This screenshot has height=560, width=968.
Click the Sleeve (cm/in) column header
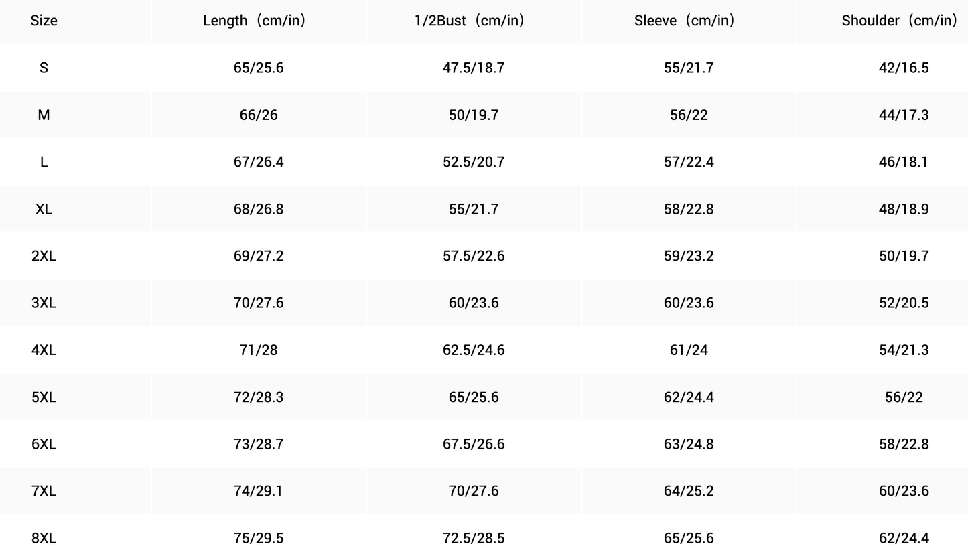click(x=688, y=21)
